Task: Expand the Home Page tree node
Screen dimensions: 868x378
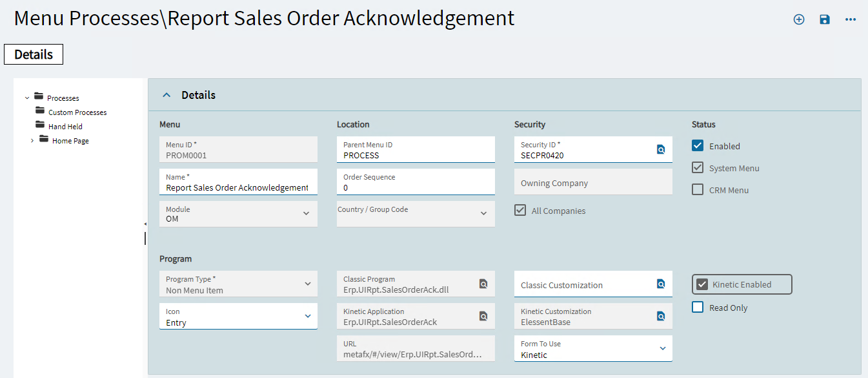Action: click(32, 141)
